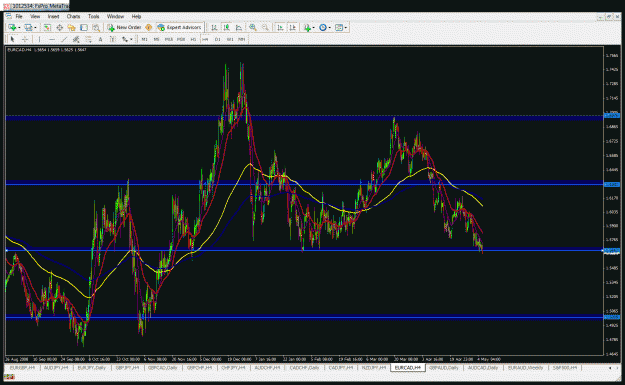625x385 pixels.
Task: Switch chart to Bar Chart mode
Action: [x=214, y=28]
